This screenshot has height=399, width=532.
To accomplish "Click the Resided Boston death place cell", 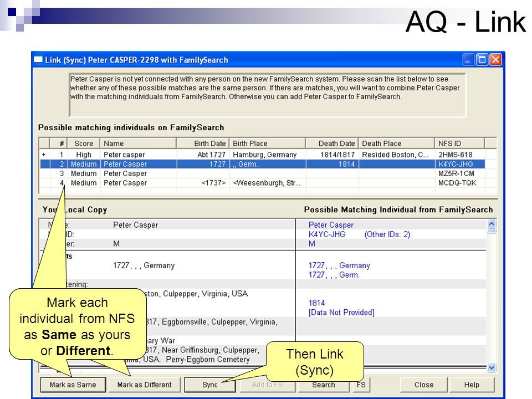I will tap(395, 155).
